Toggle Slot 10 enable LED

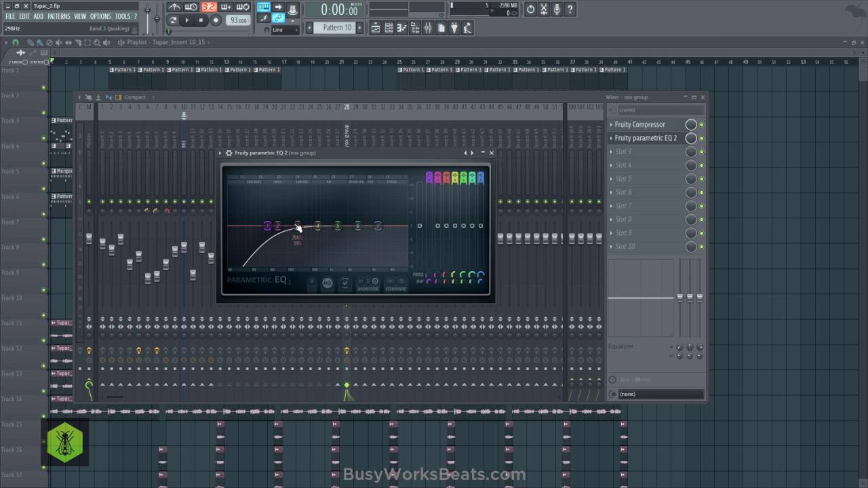(702, 247)
